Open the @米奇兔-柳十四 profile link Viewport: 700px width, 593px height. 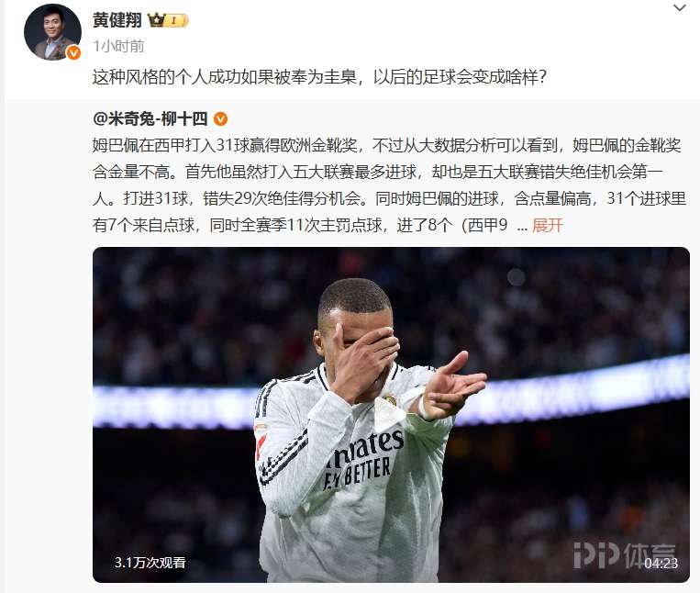point(150,118)
